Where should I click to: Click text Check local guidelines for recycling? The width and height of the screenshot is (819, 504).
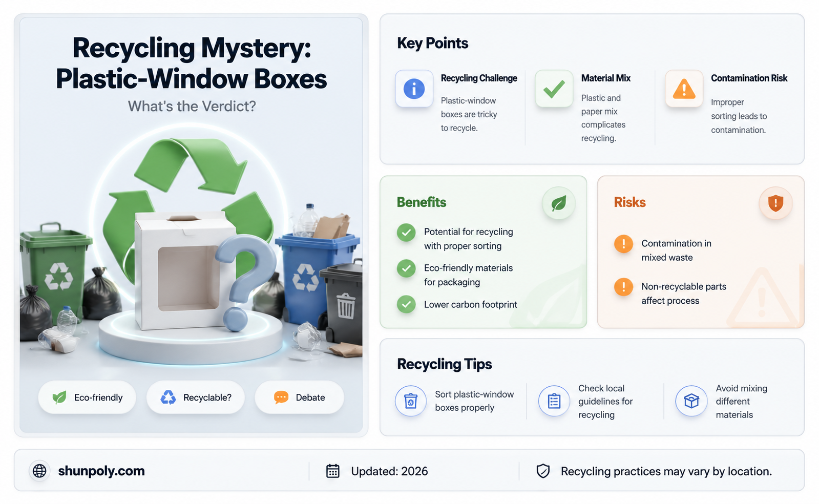(605, 402)
